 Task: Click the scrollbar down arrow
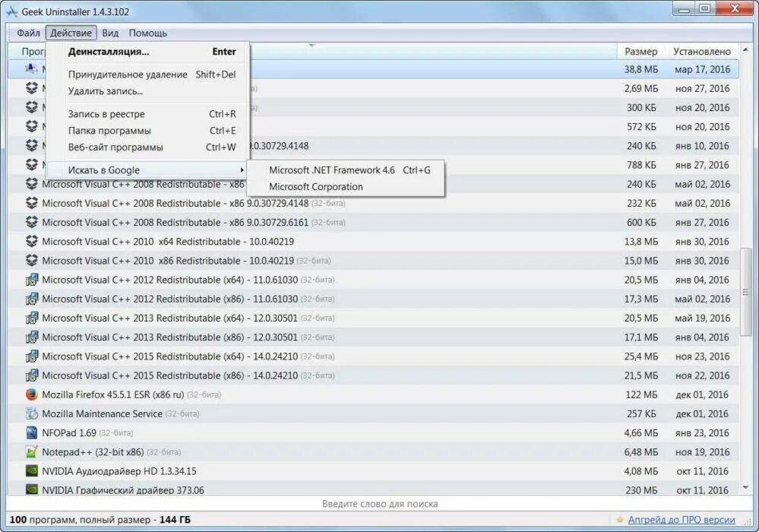pyautogui.click(x=745, y=487)
